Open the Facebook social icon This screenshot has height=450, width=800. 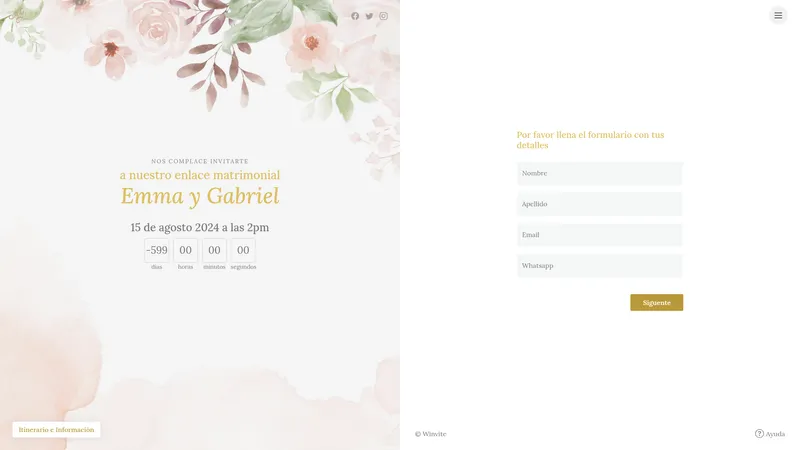(355, 16)
